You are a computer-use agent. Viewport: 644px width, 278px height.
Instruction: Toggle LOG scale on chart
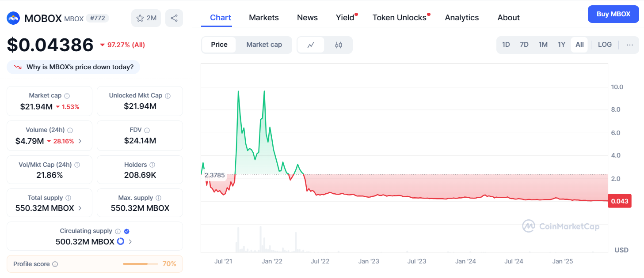(x=605, y=45)
